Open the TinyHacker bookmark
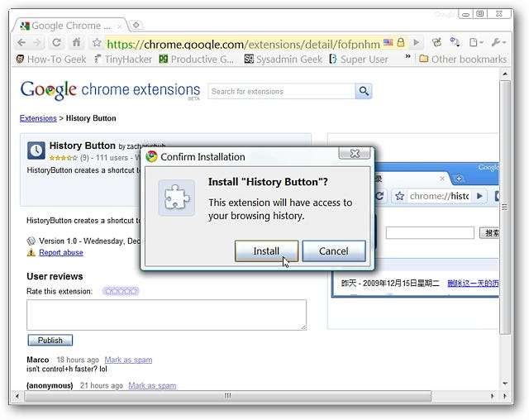 (x=123, y=60)
